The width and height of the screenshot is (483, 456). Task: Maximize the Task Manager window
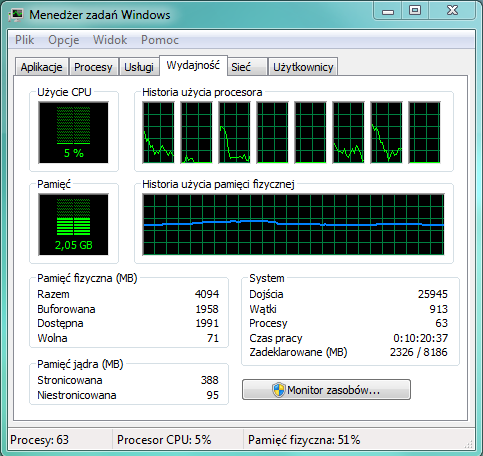point(415,10)
